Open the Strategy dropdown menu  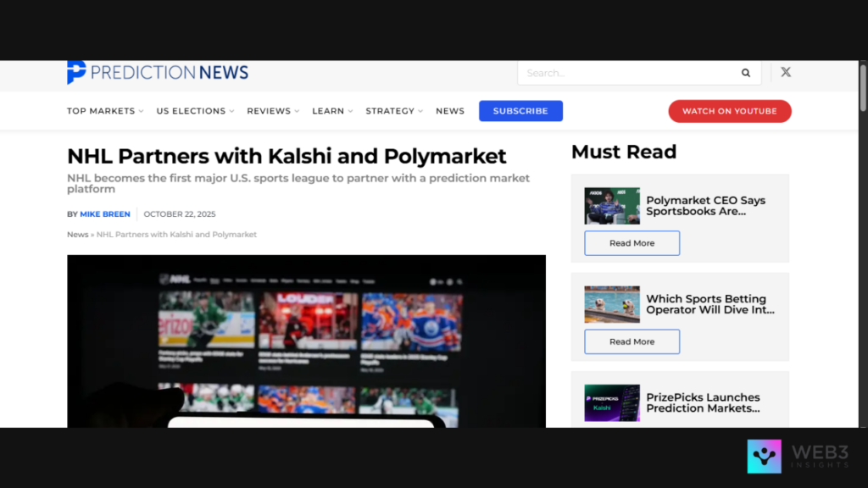[x=394, y=111]
